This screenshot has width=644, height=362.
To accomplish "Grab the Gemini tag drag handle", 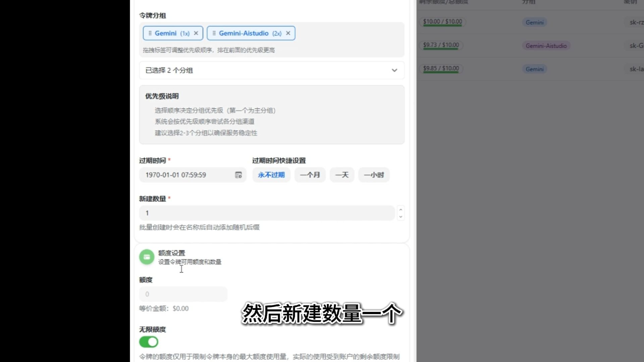I will coord(150,33).
